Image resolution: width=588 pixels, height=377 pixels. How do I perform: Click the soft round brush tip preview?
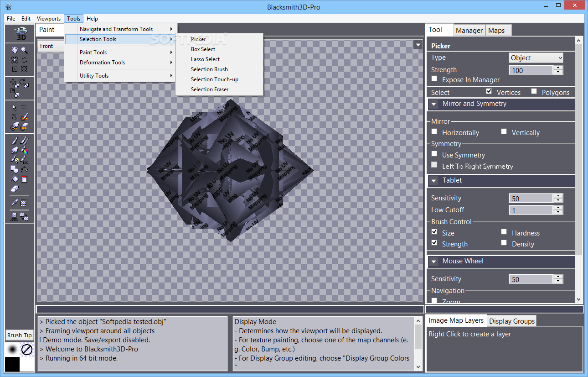pos(12,350)
